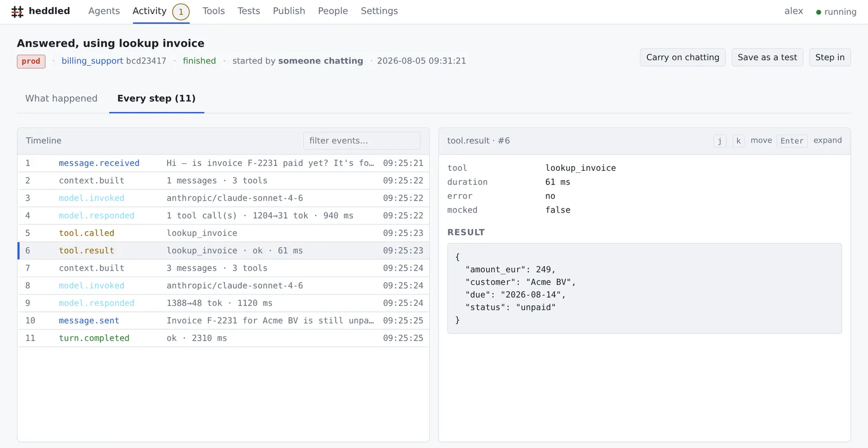Image resolution: width=868 pixels, height=448 pixels.
Task: Click the tool.result · #6 panel header
Action: (x=478, y=140)
